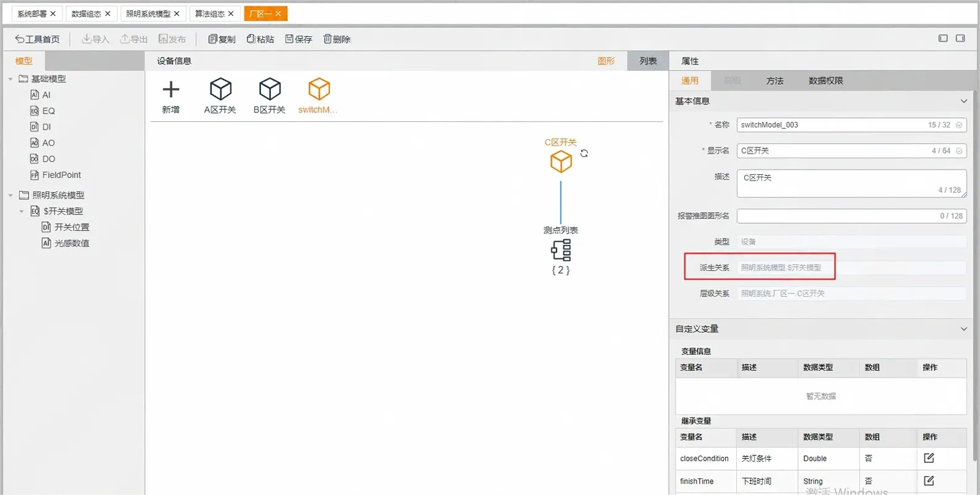Select the DO base model item
This screenshot has width=980, height=495.
(x=42, y=159)
